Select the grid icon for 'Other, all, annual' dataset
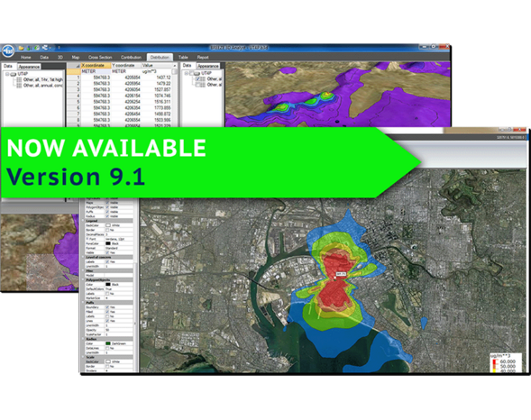The height and width of the screenshot is (420, 531). (19, 86)
